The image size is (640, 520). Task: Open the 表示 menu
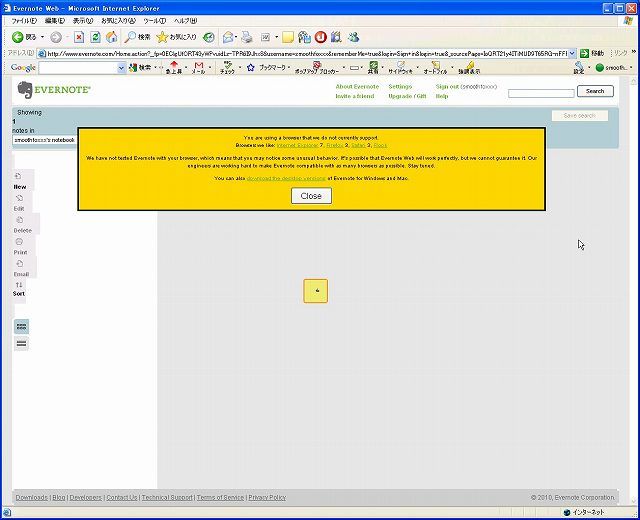(x=83, y=21)
